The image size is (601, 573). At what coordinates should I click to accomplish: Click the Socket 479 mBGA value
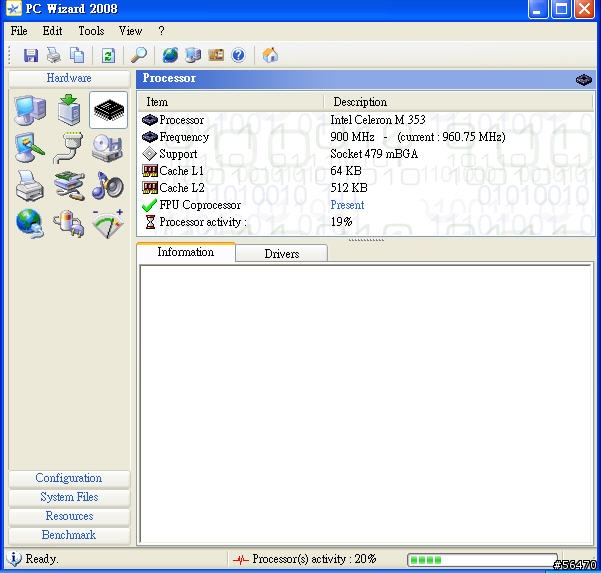pyautogui.click(x=374, y=154)
